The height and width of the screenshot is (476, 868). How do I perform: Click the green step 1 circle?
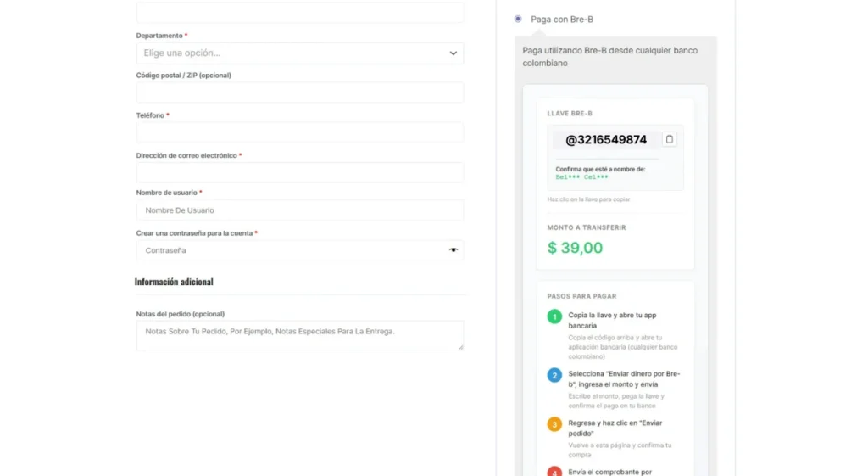click(x=554, y=316)
